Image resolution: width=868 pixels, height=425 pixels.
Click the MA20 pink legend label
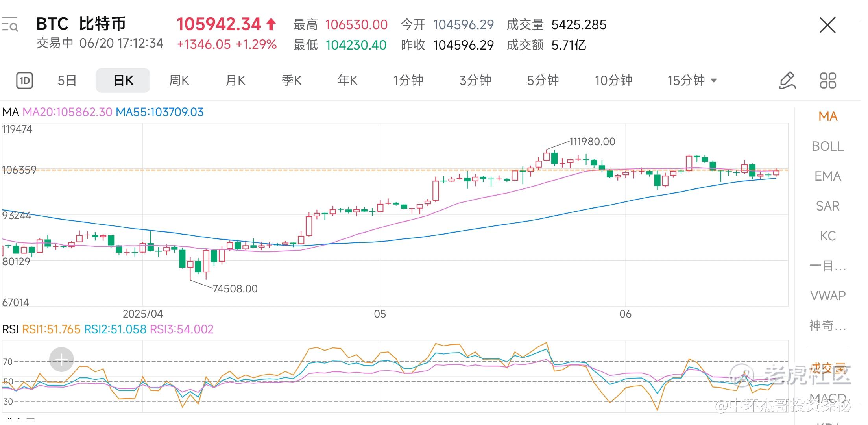(x=67, y=112)
